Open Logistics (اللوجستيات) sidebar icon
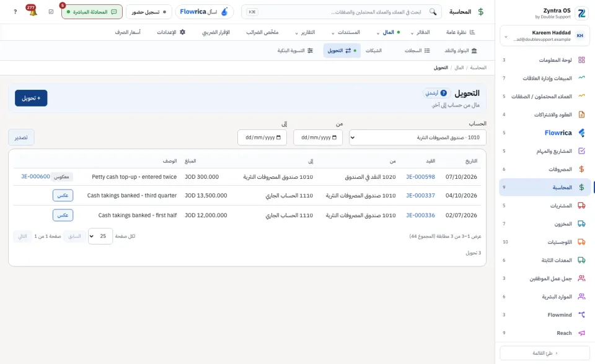The image size is (595, 364). (581, 242)
